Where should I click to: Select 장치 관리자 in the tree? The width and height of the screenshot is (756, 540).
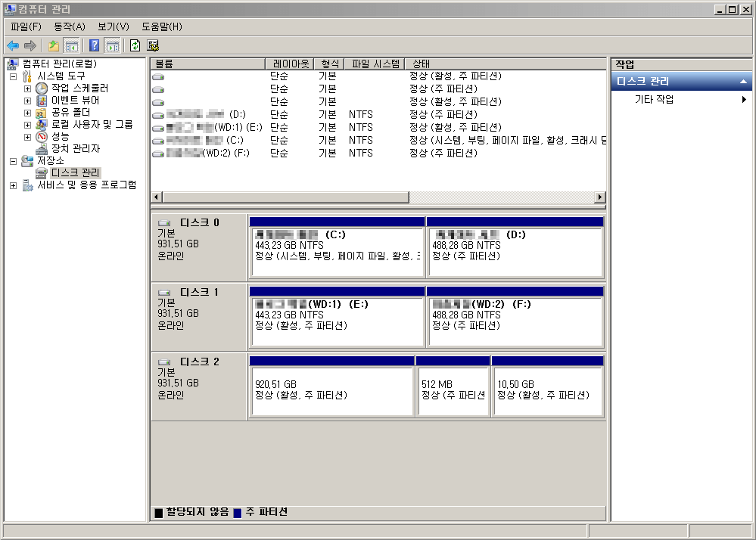[x=76, y=149]
